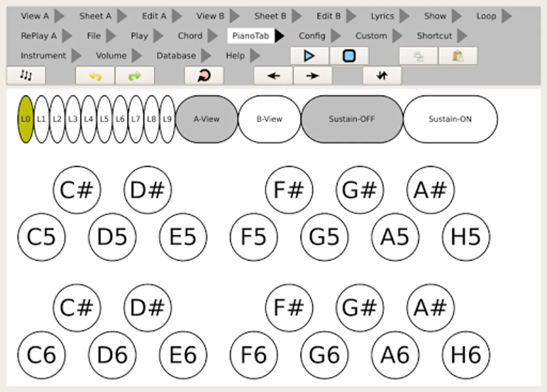Play the G6 note key
Viewport: 547px width, 392px height.
pyautogui.click(x=324, y=355)
